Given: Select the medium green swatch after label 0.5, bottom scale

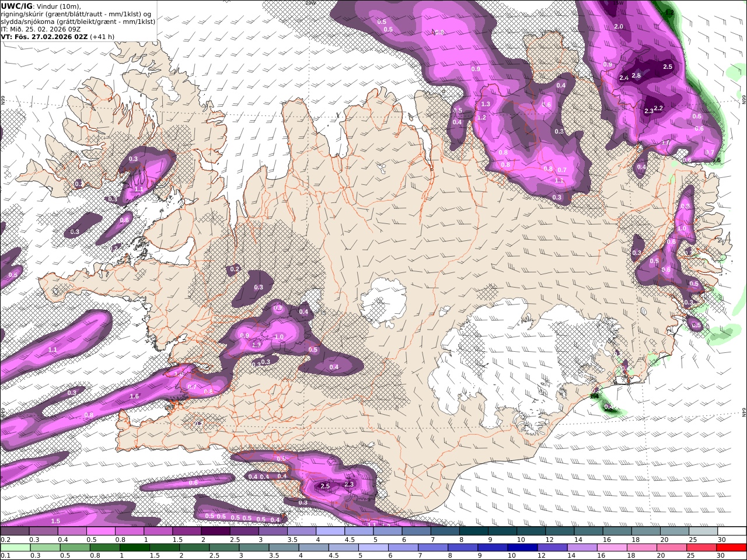Looking at the screenshot, I should click(x=75, y=548).
